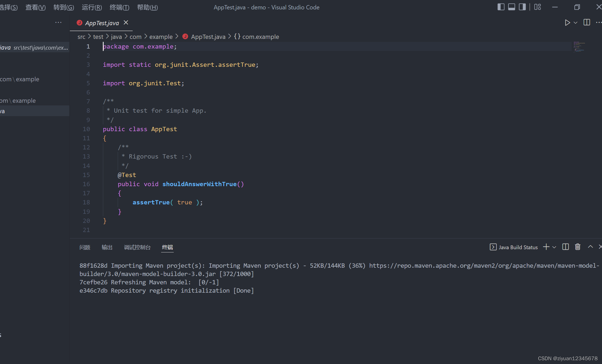Add a new terminal with plus icon

(x=546, y=247)
